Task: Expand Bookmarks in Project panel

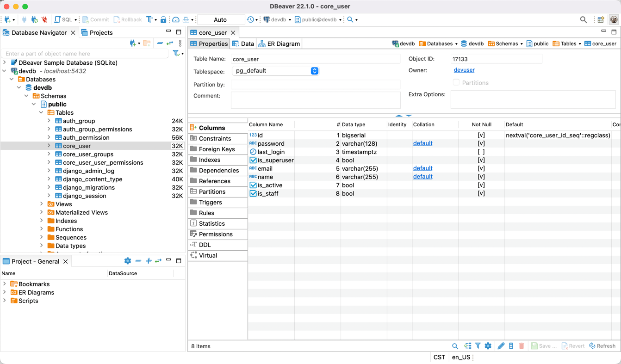Action: coord(5,284)
